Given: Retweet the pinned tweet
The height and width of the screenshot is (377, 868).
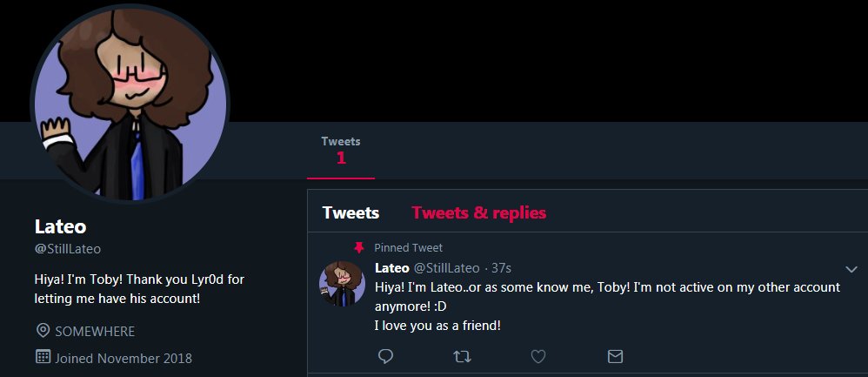Looking at the screenshot, I should pyautogui.click(x=462, y=356).
